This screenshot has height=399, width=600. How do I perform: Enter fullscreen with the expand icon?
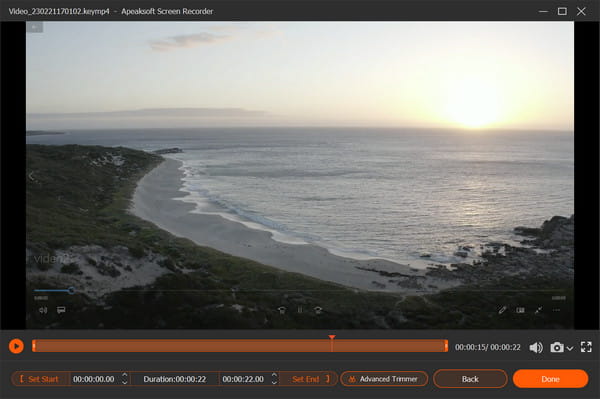click(586, 347)
